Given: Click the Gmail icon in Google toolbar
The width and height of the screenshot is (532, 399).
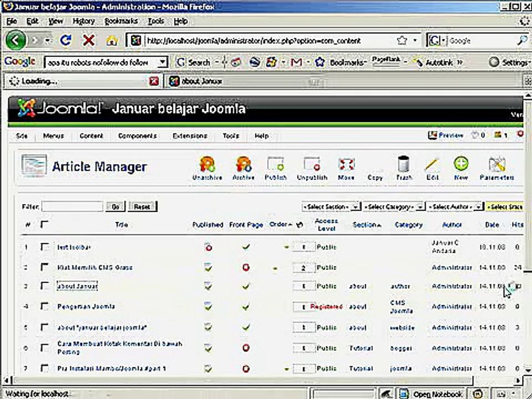Looking at the screenshot, I should point(296,63).
